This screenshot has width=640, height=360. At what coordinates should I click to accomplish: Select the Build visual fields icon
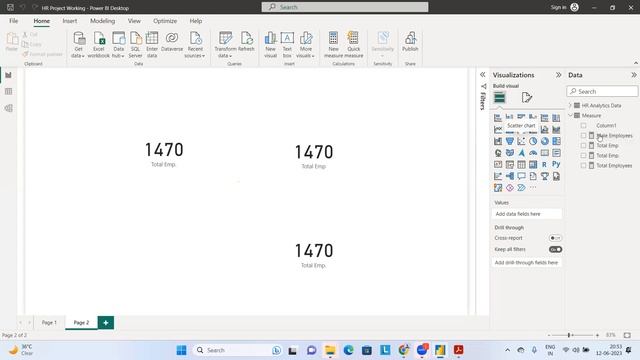click(x=500, y=98)
